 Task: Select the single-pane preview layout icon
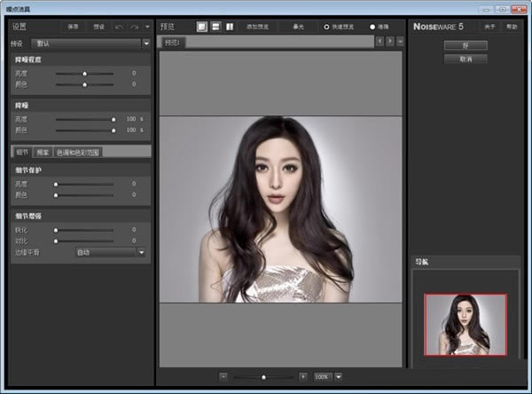201,27
